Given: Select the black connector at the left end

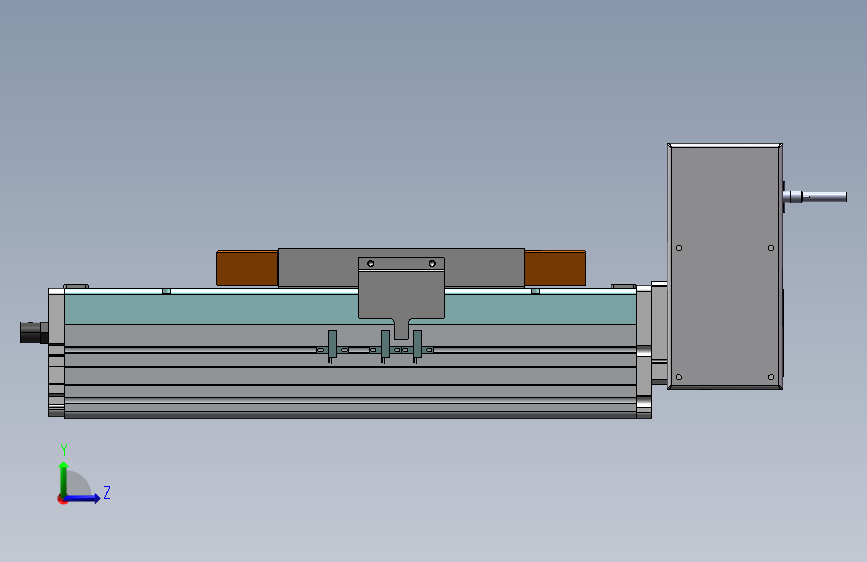Looking at the screenshot, I should point(34,332).
